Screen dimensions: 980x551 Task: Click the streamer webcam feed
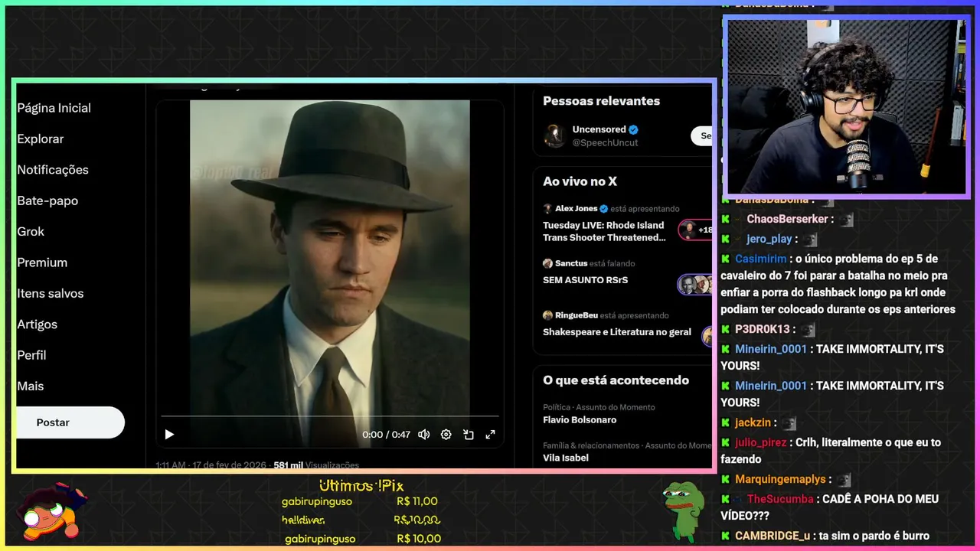(x=847, y=106)
